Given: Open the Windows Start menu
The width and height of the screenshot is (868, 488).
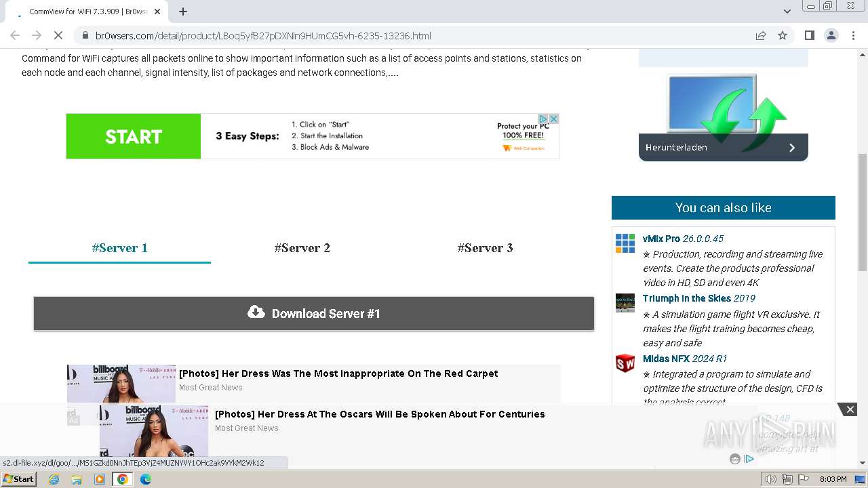Looking at the screenshot, I should click(x=19, y=479).
